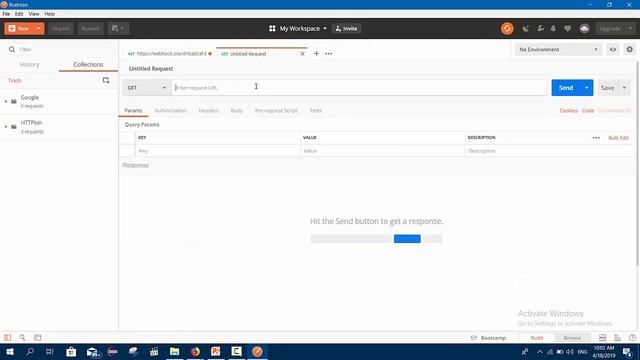This screenshot has height=360, width=640.
Task: Switch to Browse mode
Action: 572,338
